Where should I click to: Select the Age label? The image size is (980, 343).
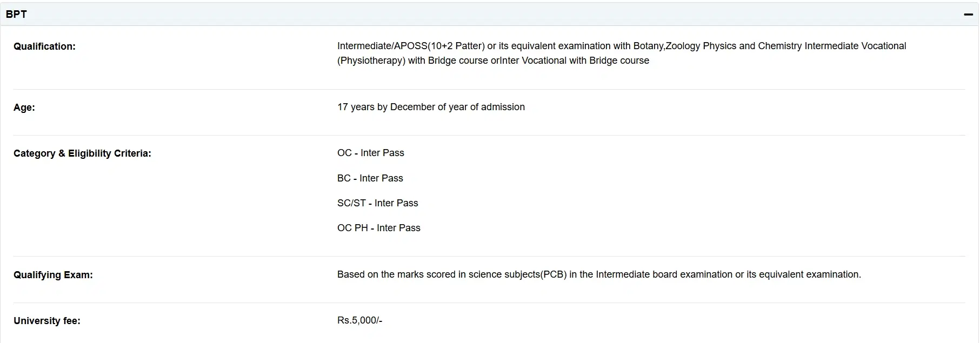(24, 107)
